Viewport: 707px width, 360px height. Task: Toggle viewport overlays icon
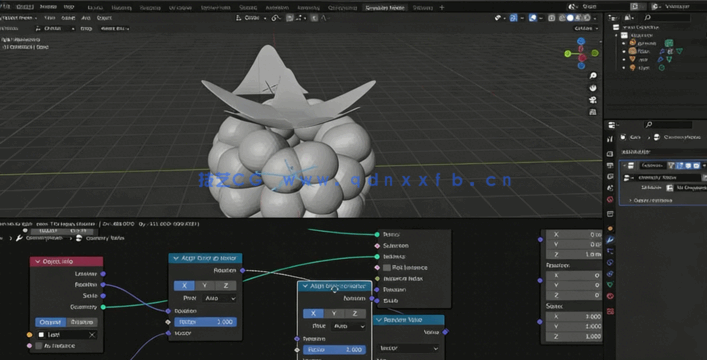pos(533,18)
